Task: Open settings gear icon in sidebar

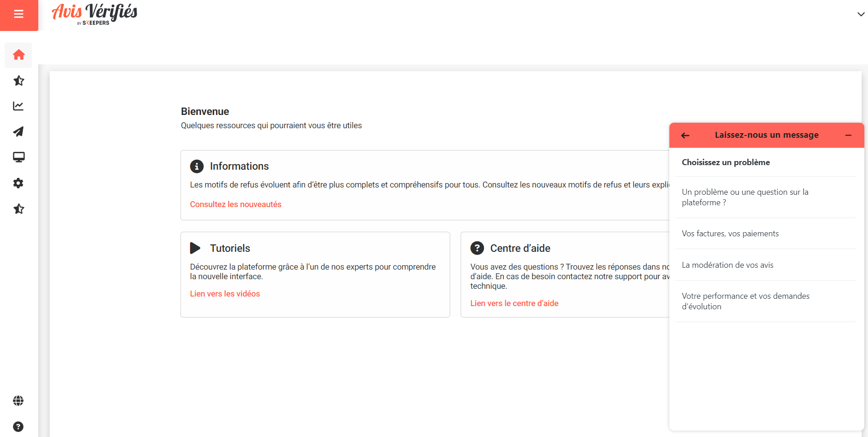Action: pyautogui.click(x=19, y=183)
